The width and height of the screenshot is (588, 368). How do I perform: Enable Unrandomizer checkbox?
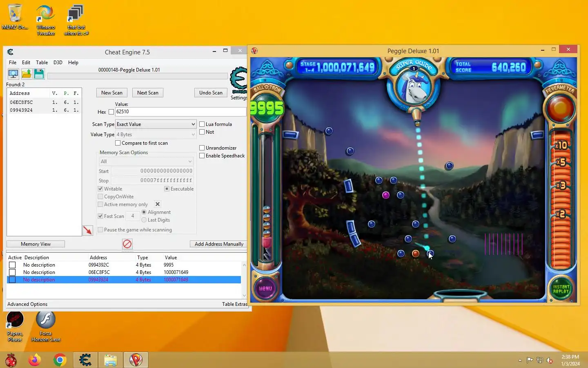pyautogui.click(x=202, y=148)
